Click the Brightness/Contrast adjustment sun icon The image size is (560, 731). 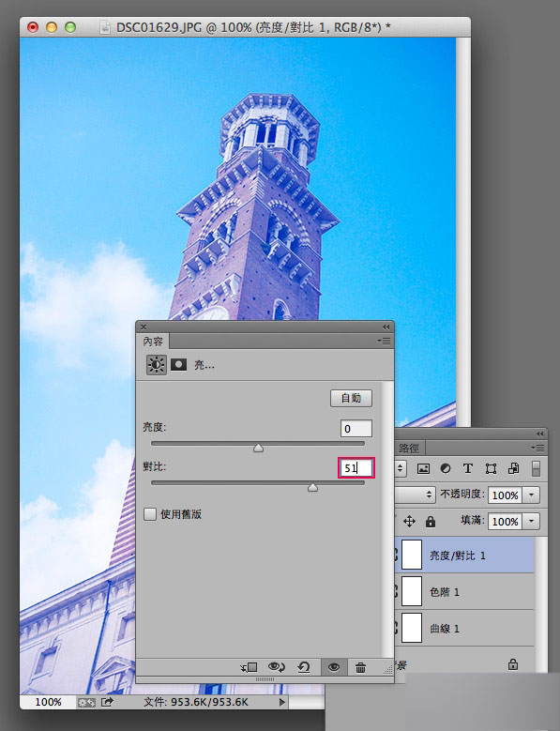[x=156, y=365]
